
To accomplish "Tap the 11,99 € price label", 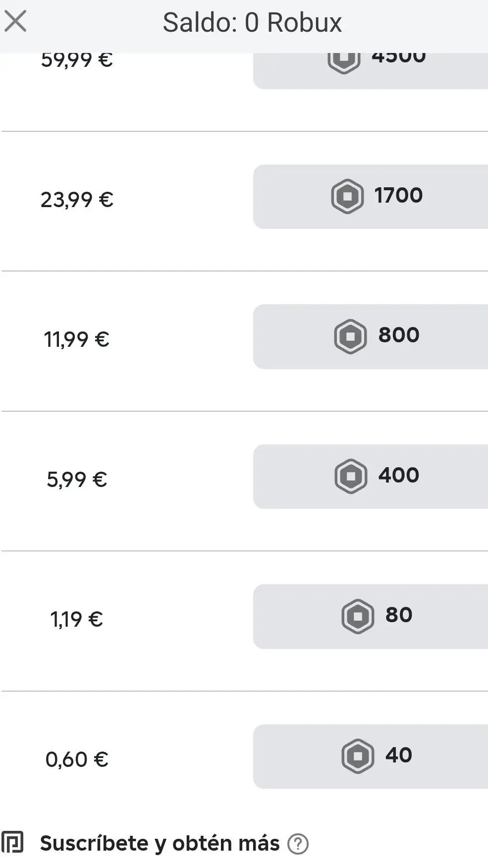I will pyautogui.click(x=77, y=339).
